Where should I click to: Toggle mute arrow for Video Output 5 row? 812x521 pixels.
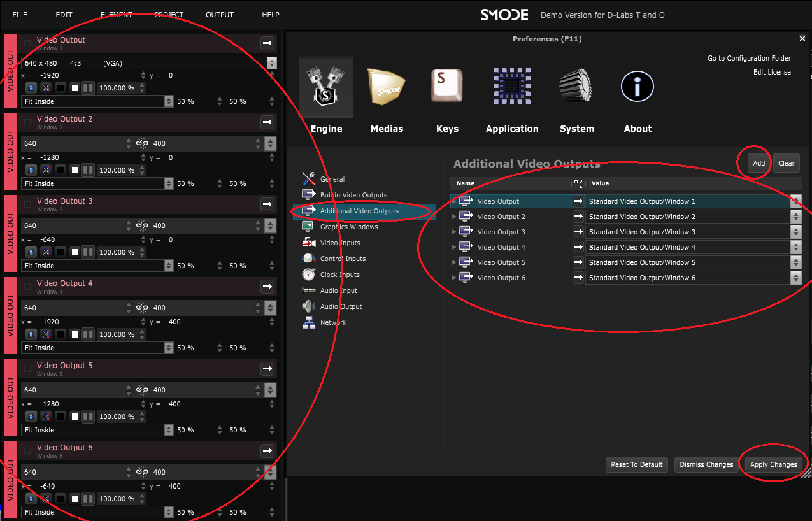(x=578, y=262)
